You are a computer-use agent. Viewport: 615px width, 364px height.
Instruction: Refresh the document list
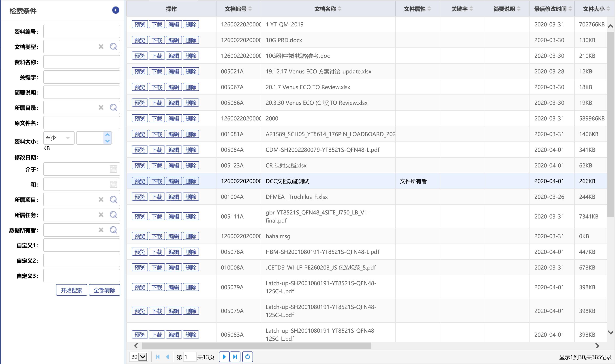click(x=248, y=357)
